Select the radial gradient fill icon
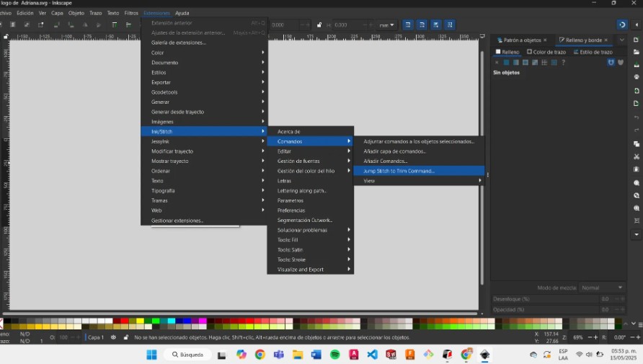643x364 pixels. tap(526, 62)
